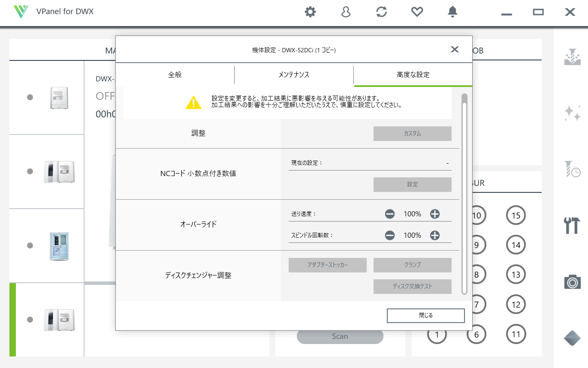Image resolution: width=588 pixels, height=368 pixels.
Task: Click the dialog vertical scrollbar
Action: 464,194
